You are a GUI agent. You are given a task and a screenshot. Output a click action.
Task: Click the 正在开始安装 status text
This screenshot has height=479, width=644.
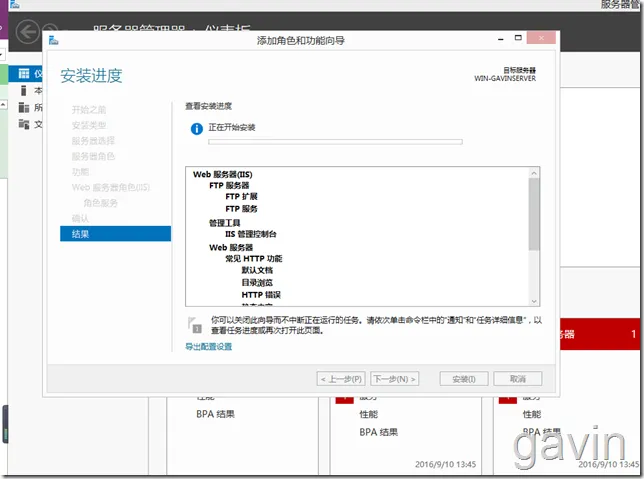pos(232,127)
